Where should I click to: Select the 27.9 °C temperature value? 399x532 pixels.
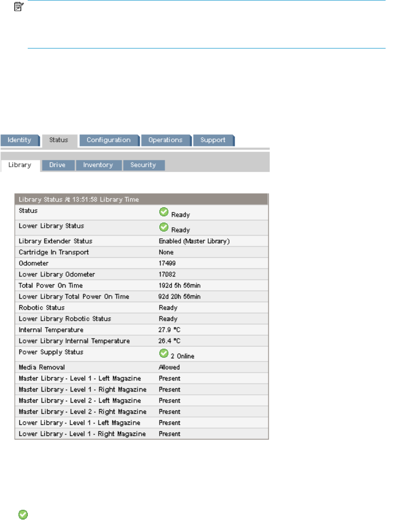[169, 330]
